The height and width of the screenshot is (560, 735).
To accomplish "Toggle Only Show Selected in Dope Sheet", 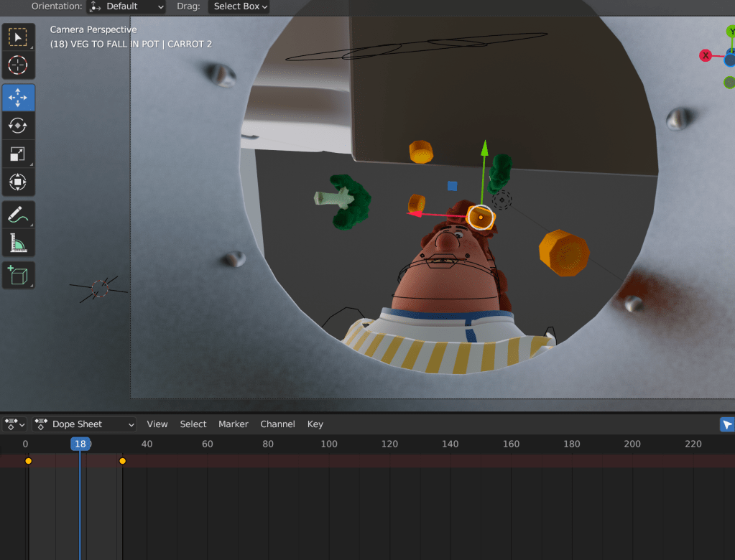I will (x=727, y=424).
